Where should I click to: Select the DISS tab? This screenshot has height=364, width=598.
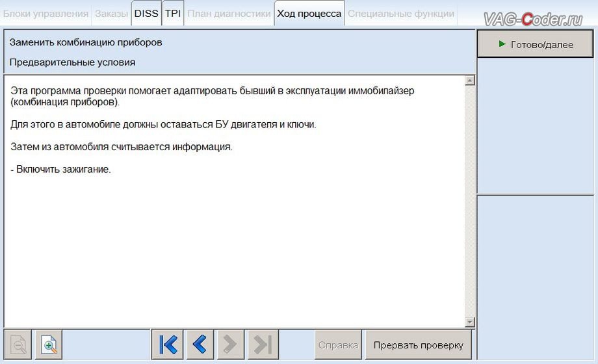[146, 14]
